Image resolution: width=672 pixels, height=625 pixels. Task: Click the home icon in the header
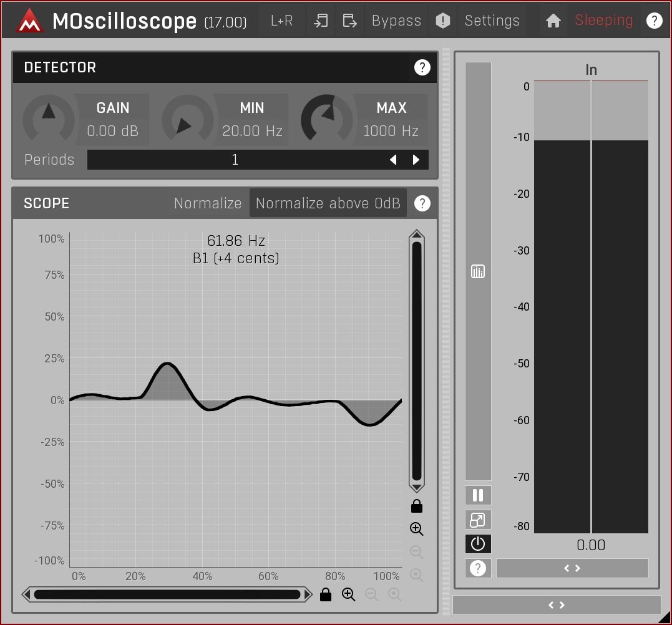pyautogui.click(x=553, y=21)
